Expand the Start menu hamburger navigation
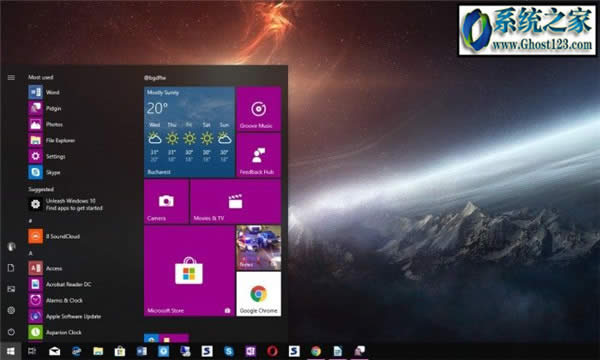This screenshot has height=360, width=600. click(11, 78)
